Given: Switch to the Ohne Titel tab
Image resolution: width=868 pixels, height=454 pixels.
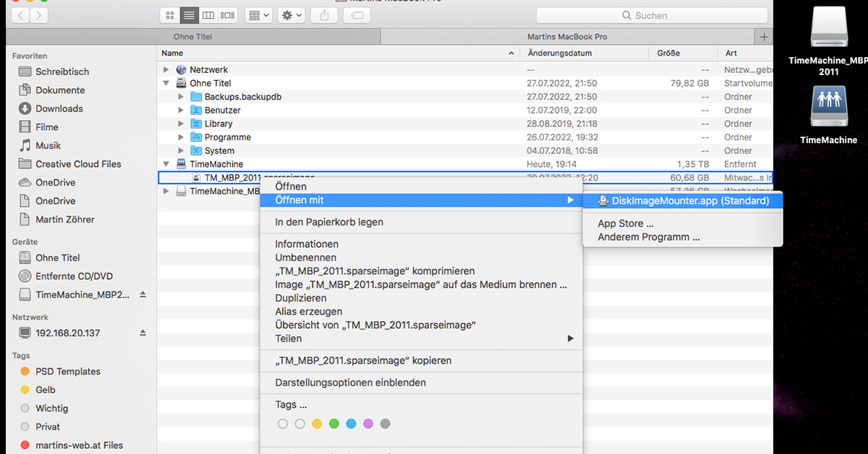Looking at the screenshot, I should pos(193,36).
